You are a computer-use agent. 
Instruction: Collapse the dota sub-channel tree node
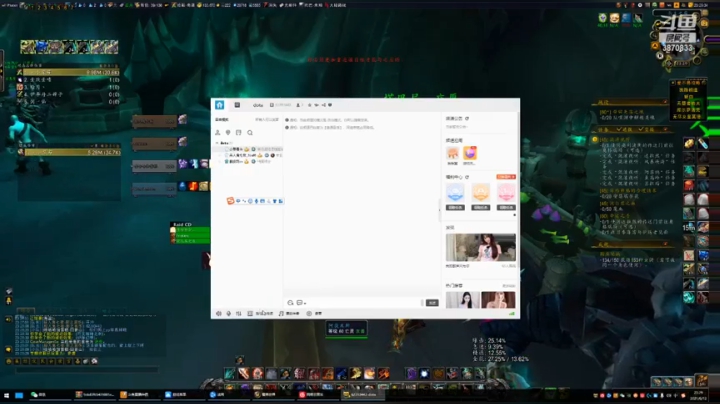point(217,143)
